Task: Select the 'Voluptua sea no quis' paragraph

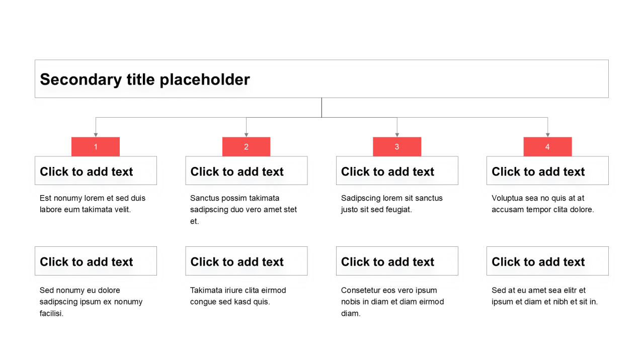Action: (543, 204)
